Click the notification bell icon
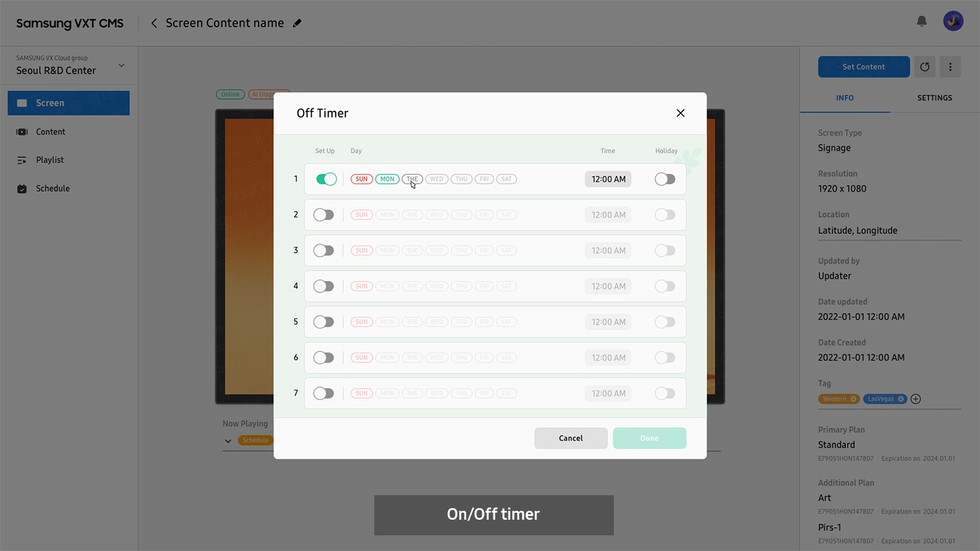 [x=921, y=21]
